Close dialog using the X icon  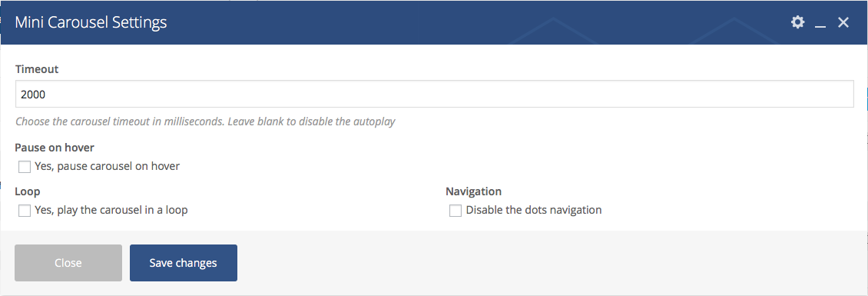(843, 22)
